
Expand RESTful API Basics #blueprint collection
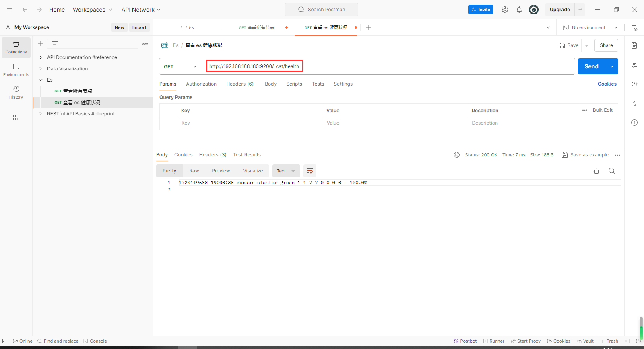(x=41, y=114)
